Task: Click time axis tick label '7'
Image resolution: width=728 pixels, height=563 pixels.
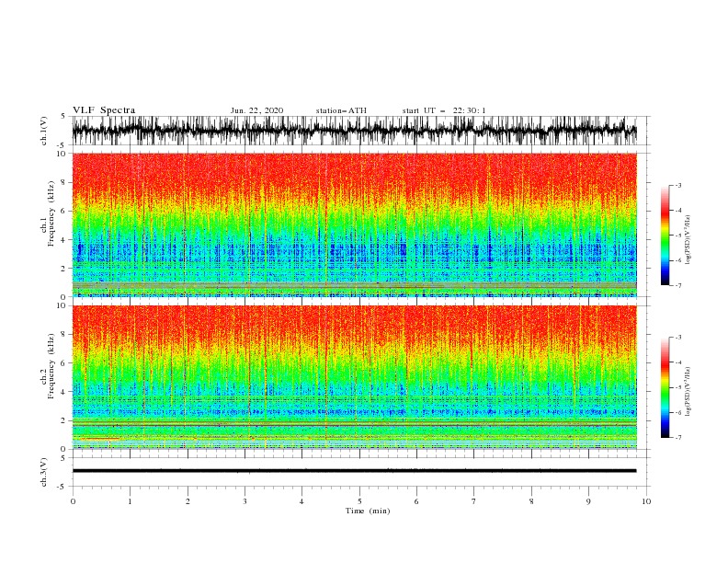Action: coord(474,501)
